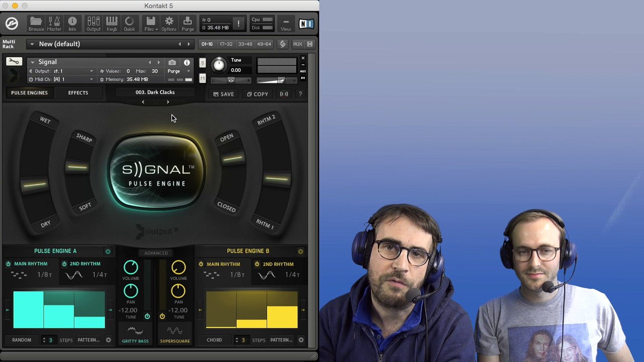
Task: Expand the New (default) multi menu
Action: (x=32, y=44)
